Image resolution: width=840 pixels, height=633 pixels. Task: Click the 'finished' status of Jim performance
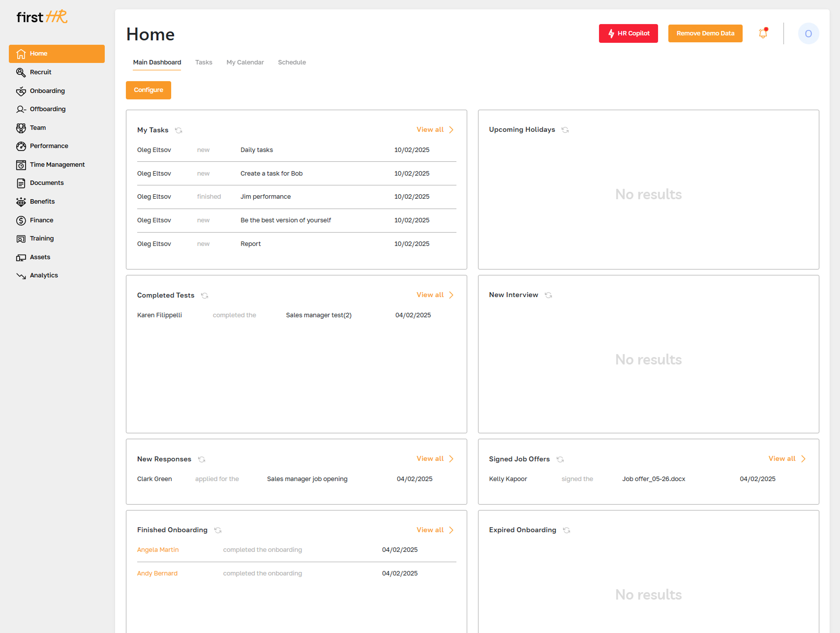(x=209, y=197)
